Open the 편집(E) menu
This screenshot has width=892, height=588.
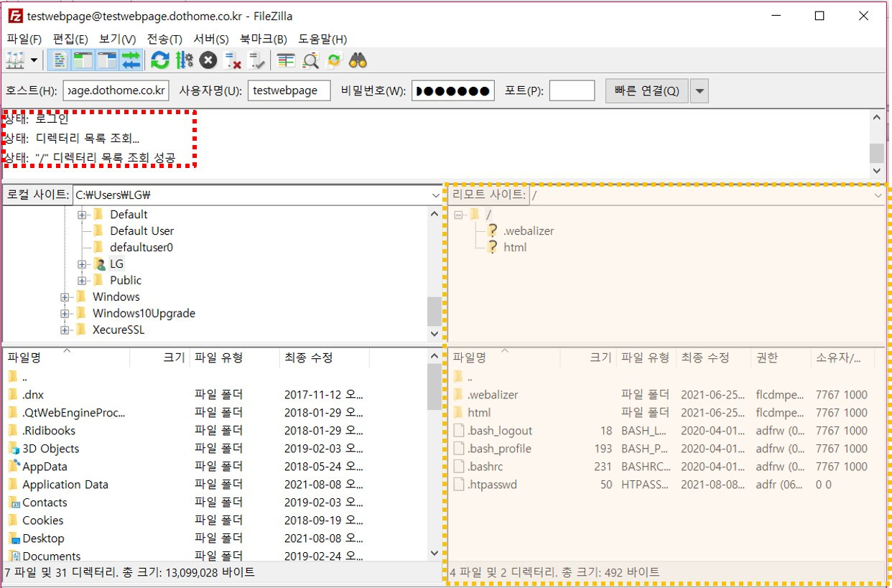point(70,39)
